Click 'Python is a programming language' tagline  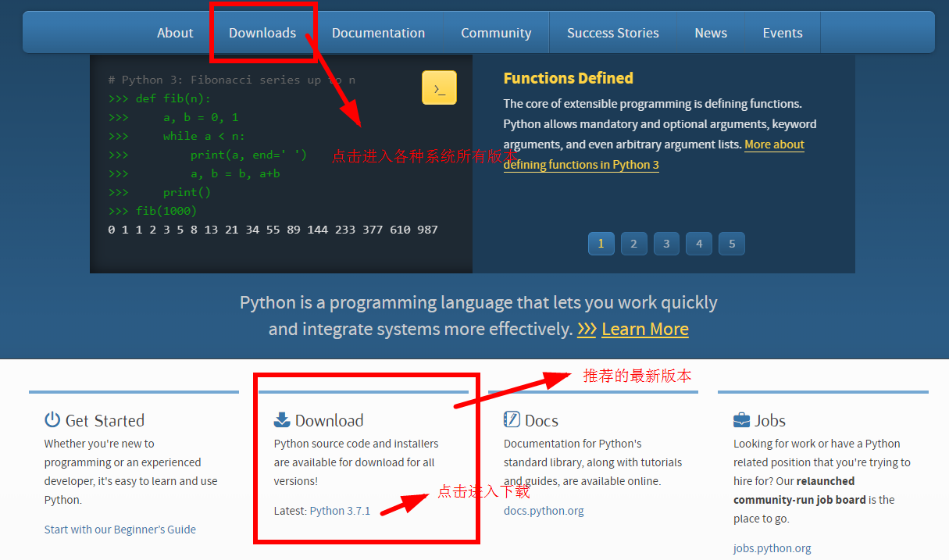[478, 316]
